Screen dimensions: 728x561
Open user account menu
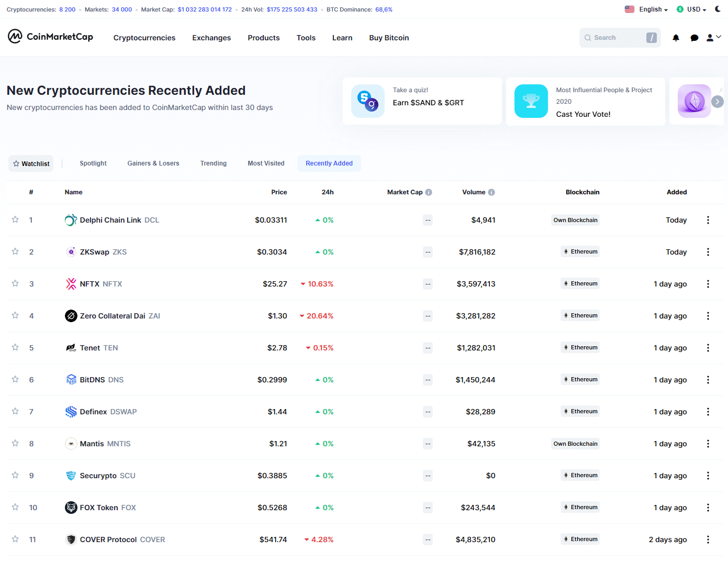pos(714,38)
